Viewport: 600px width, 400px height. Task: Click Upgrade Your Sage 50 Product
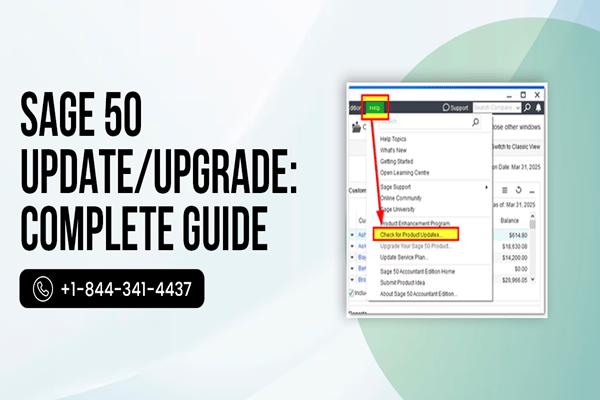coord(416,246)
